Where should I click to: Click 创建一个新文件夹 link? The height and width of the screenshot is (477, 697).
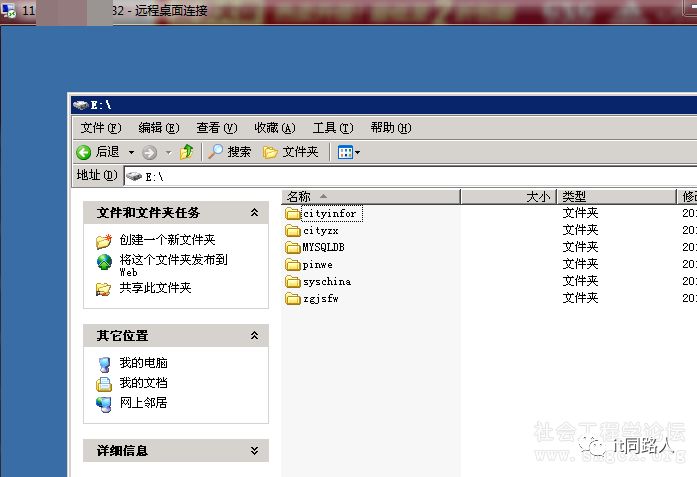point(167,240)
